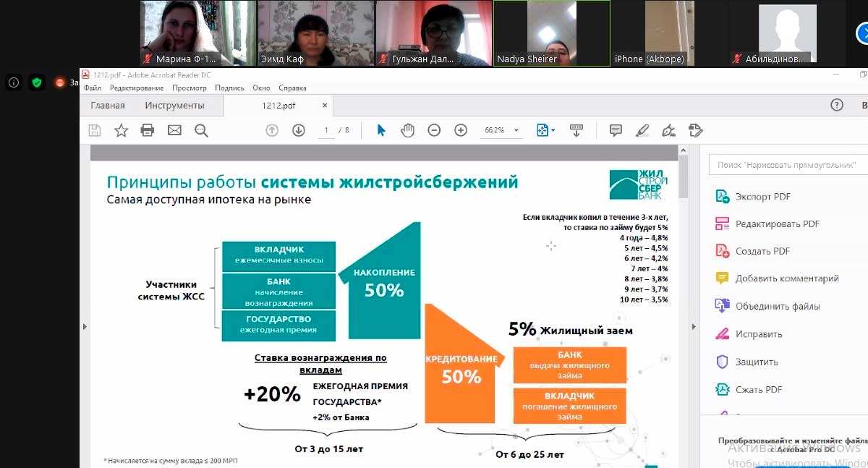Open the 66,2% zoom level dropdown

pos(501,130)
